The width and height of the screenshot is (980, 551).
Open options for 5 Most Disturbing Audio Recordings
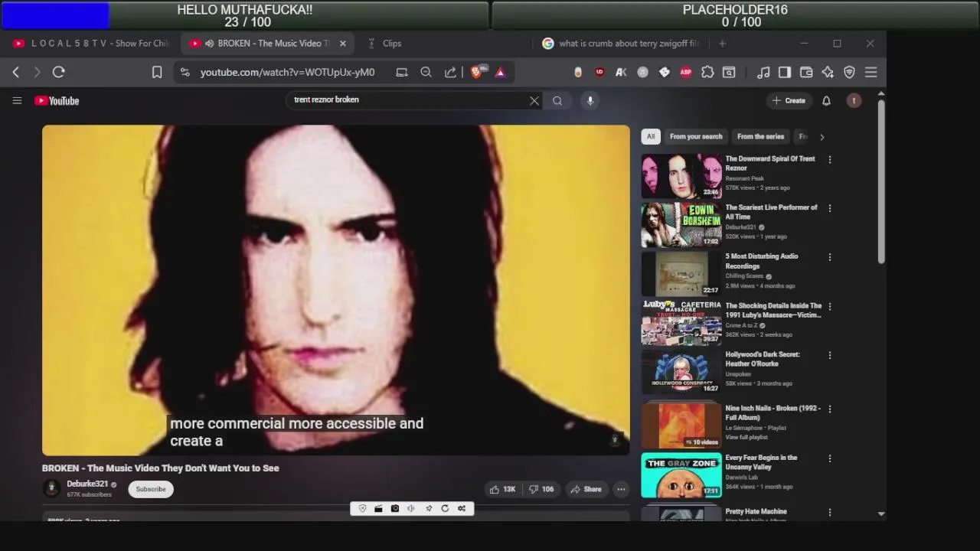click(x=829, y=257)
